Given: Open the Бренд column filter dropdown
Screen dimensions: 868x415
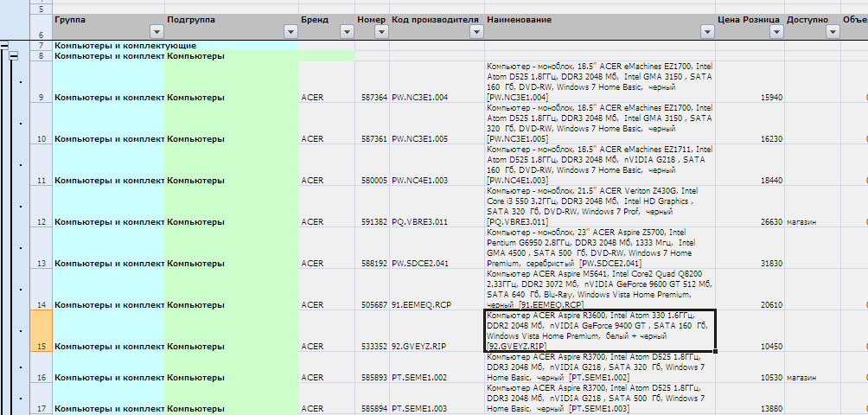Looking at the screenshot, I should click(347, 33).
